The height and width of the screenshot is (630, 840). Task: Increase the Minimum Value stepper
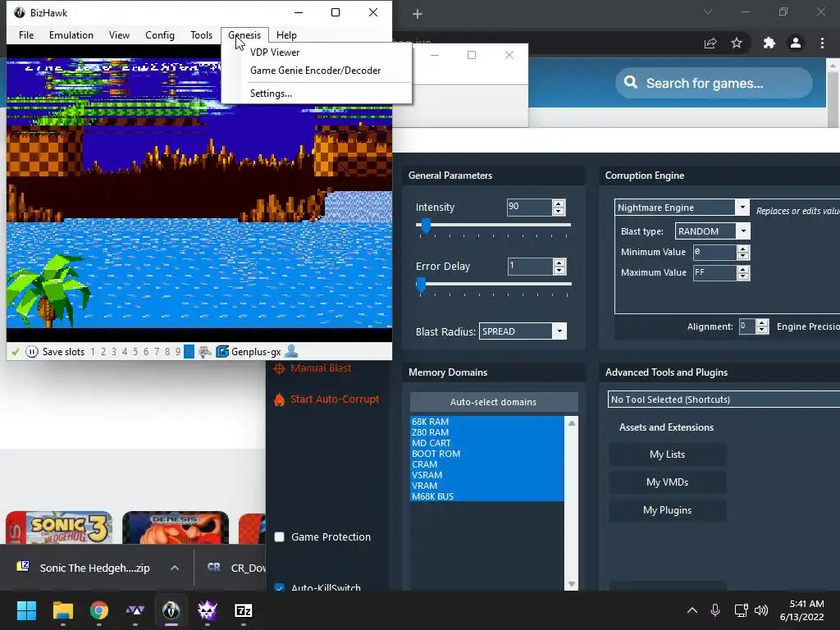[x=742, y=249]
